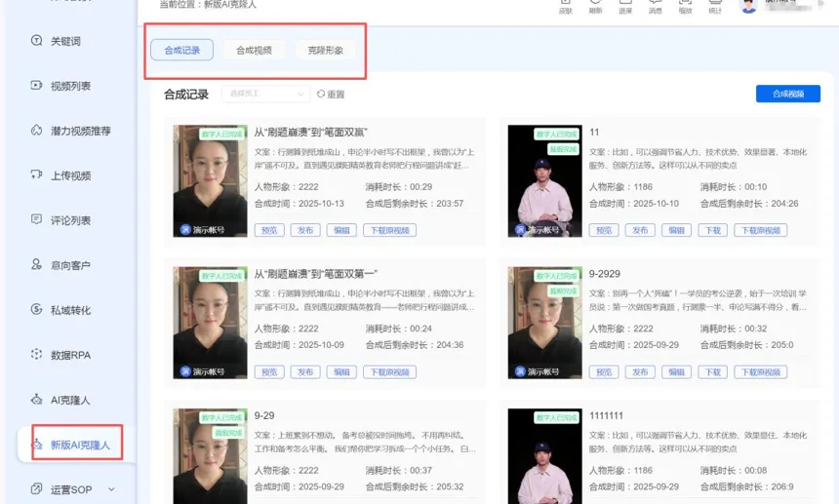The height and width of the screenshot is (504, 839).
Task: Click 发布 on the 11 card
Action: 641,230
